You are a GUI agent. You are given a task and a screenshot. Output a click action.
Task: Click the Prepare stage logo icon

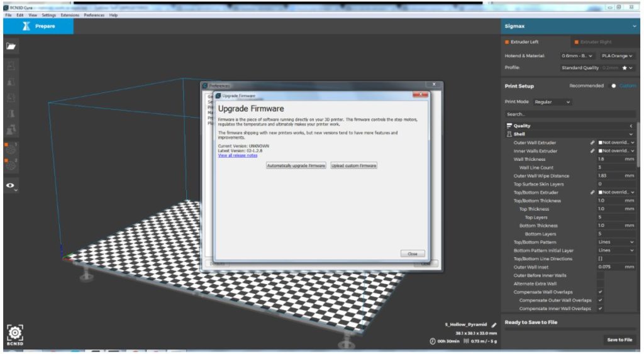pos(26,26)
